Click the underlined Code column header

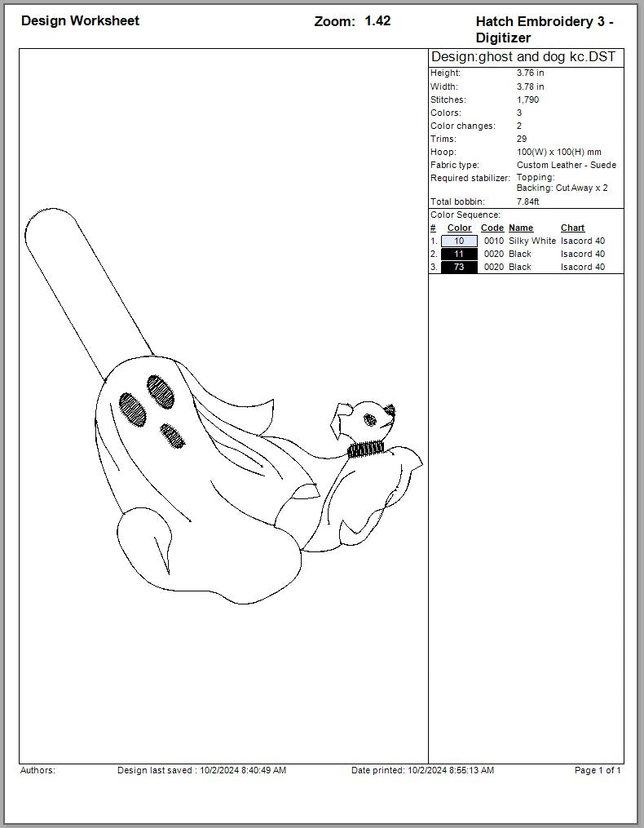point(492,228)
